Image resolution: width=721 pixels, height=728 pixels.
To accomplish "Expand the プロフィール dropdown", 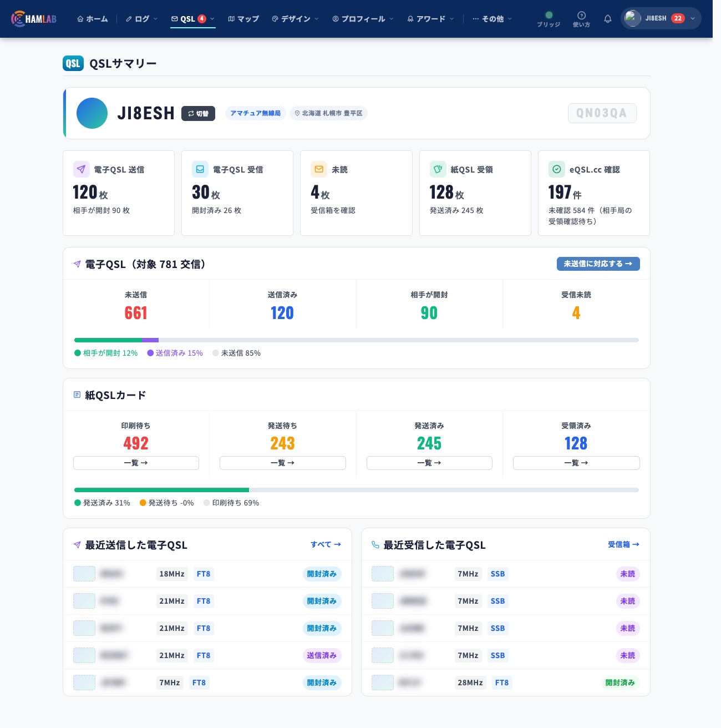I will pos(363,19).
